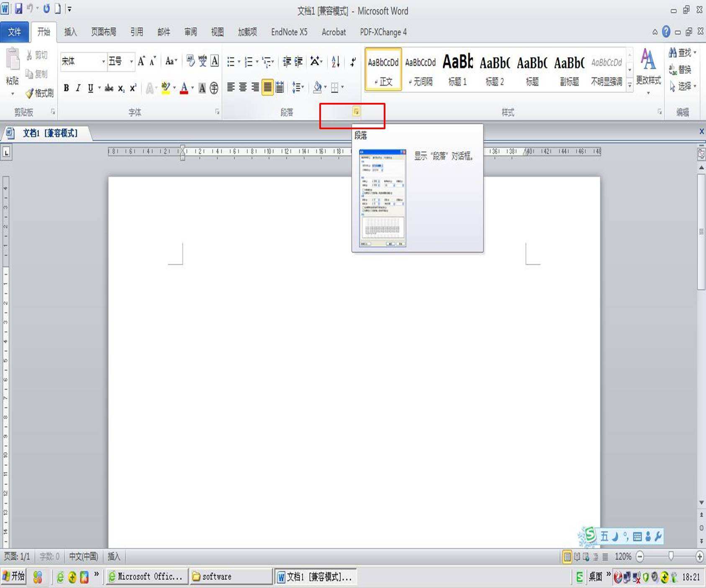Open the bullets list dropdown arrow

click(239, 62)
